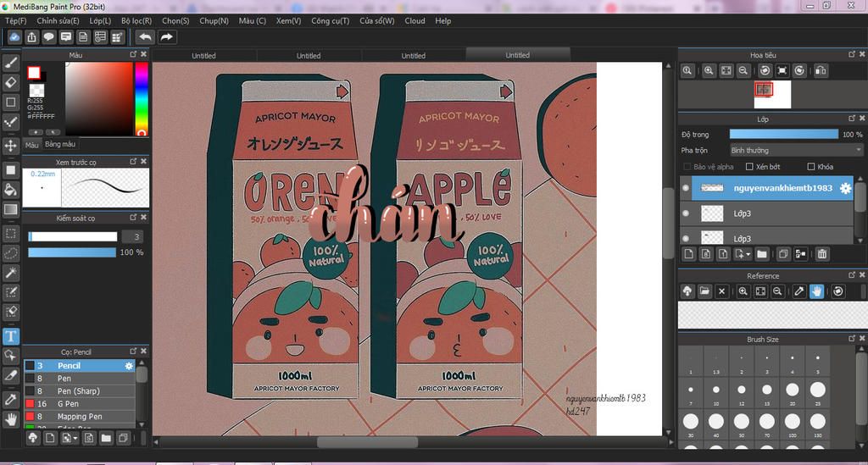Screen dimensions: 868x465
Task: Click the brush size slider in Kiểm soát cọ
Action: click(x=73, y=236)
